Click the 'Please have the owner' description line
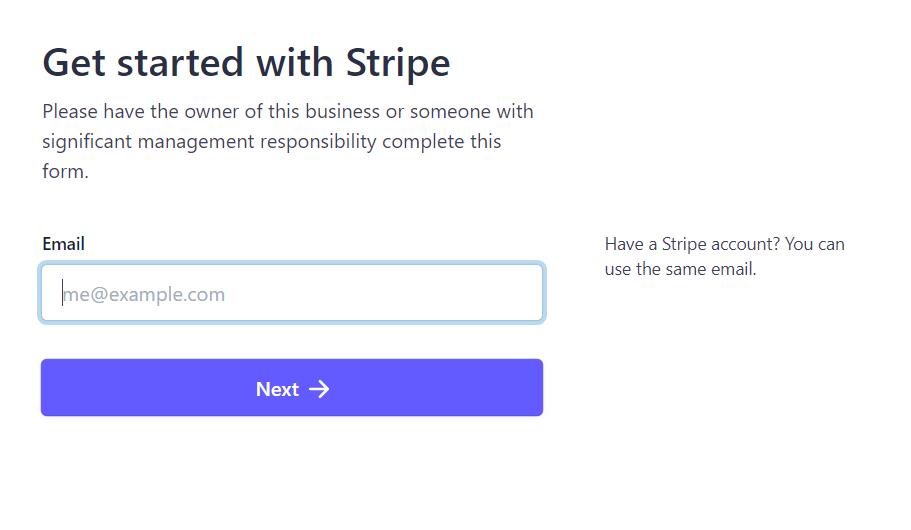The width and height of the screenshot is (911, 530). [x=288, y=111]
